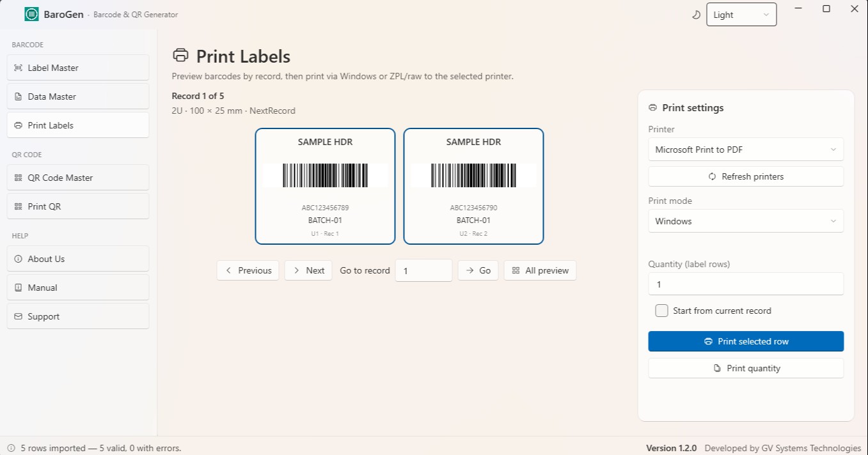Maximize the BaroGen window
This screenshot has height=455, width=868.
click(826, 9)
